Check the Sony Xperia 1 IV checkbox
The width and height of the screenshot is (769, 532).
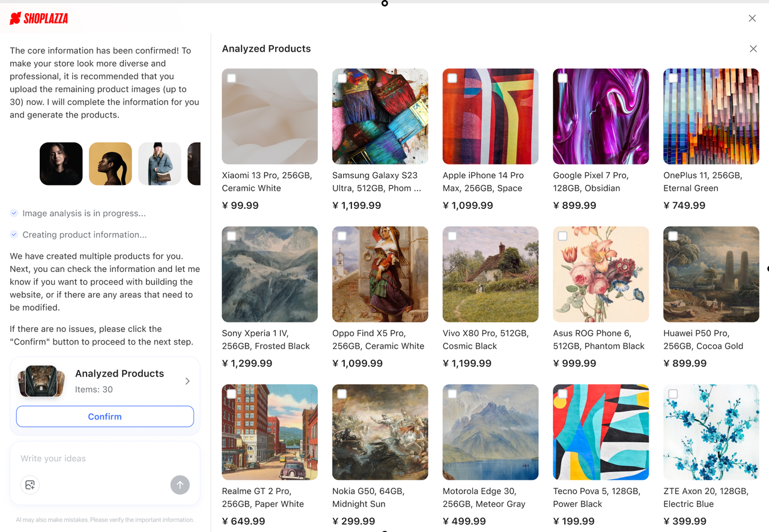tap(232, 236)
